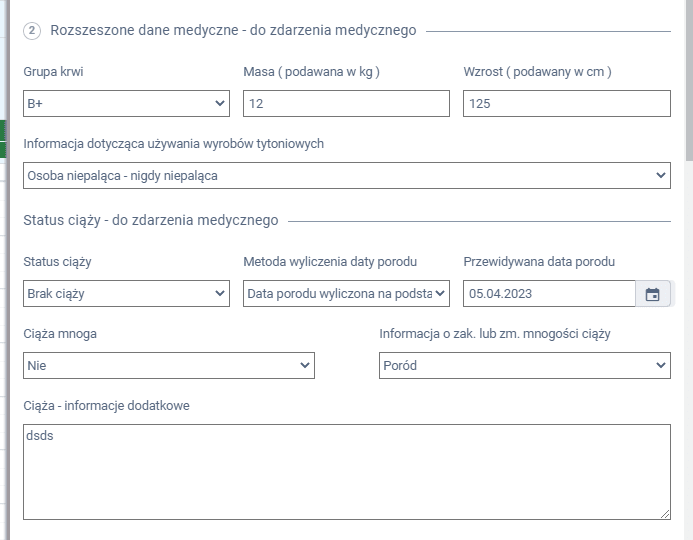Select the Status ciąży - do zdarzenia medycznego heading
Viewport: 693px width, 540px height.
pos(151,220)
